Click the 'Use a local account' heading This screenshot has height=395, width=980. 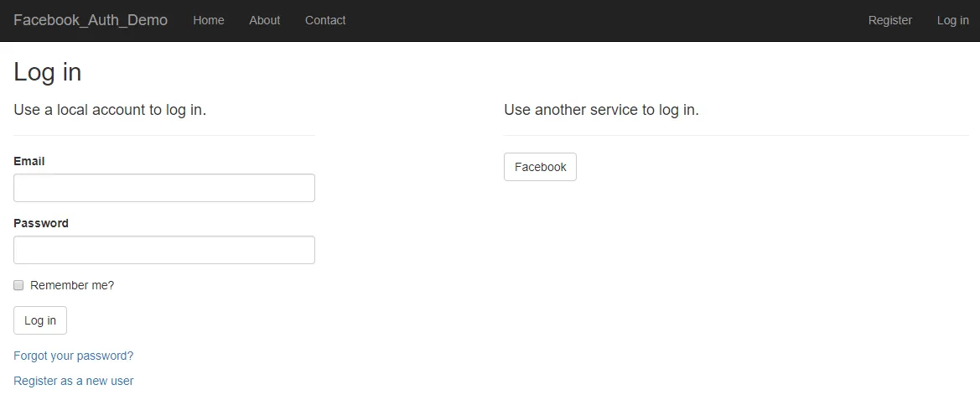pyautogui.click(x=110, y=110)
